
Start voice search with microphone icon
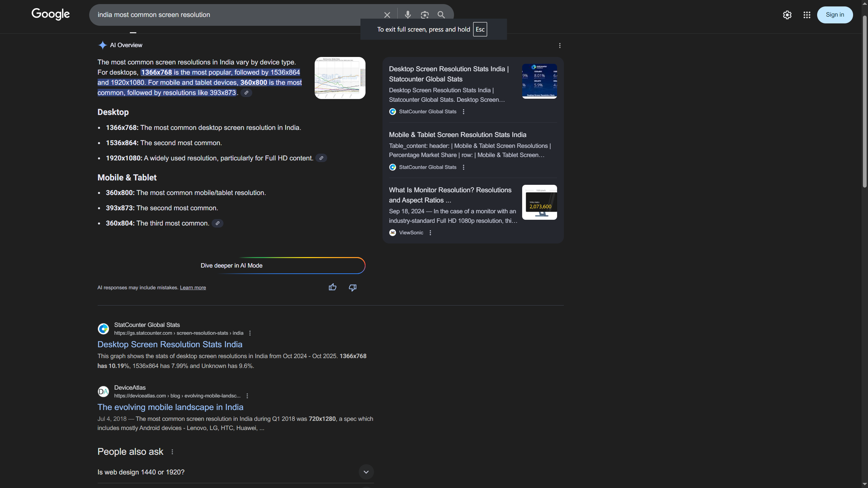pyautogui.click(x=408, y=15)
